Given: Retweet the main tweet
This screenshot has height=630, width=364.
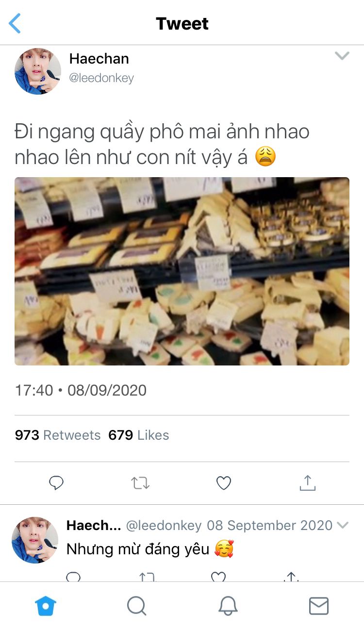Looking at the screenshot, I should (140, 483).
